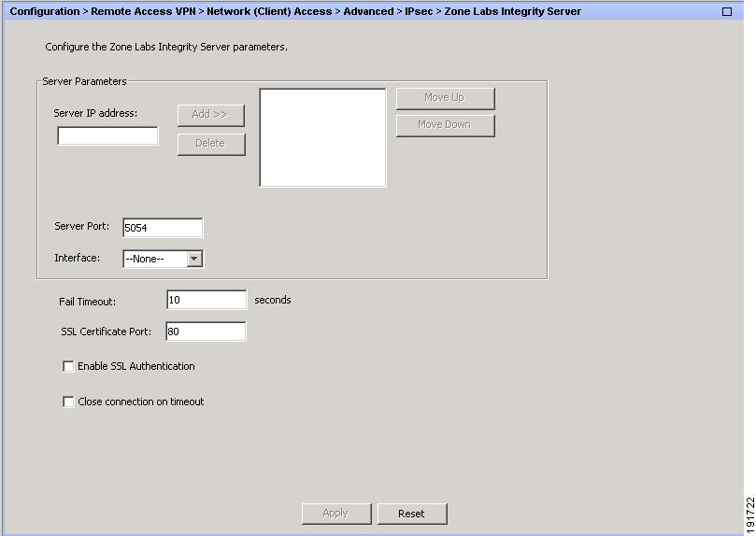Click the 'Configure the Zone Labs Integrity Server parameters.' text

[165, 48]
